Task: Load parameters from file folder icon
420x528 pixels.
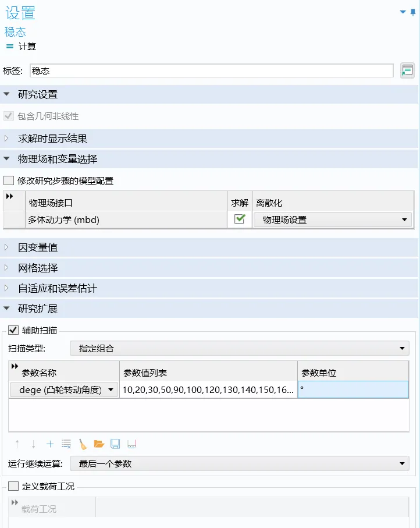Action: [x=99, y=444]
